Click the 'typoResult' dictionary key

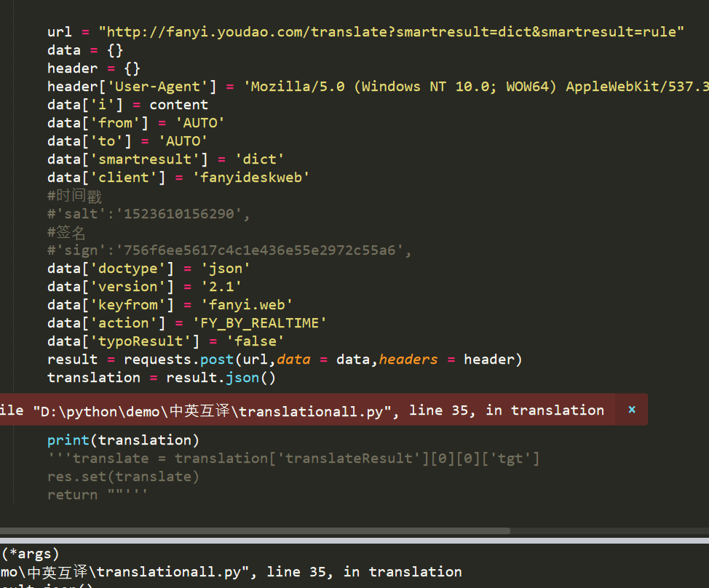pos(131,341)
